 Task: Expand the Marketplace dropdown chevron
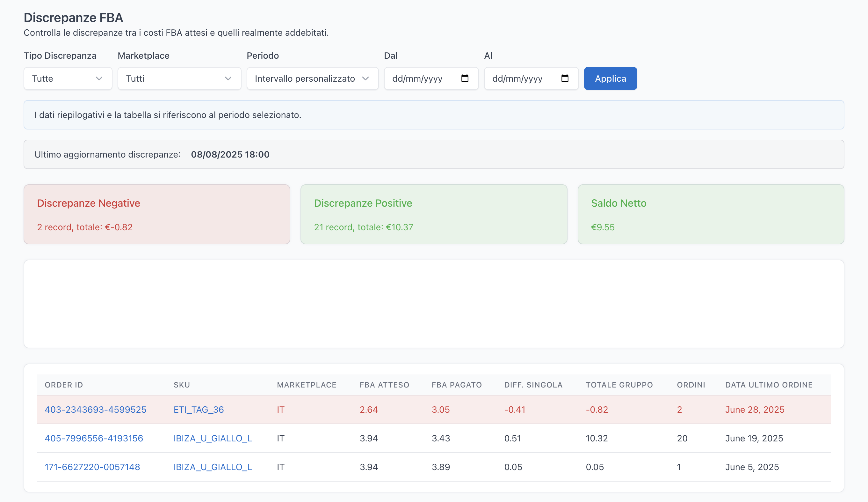click(228, 78)
